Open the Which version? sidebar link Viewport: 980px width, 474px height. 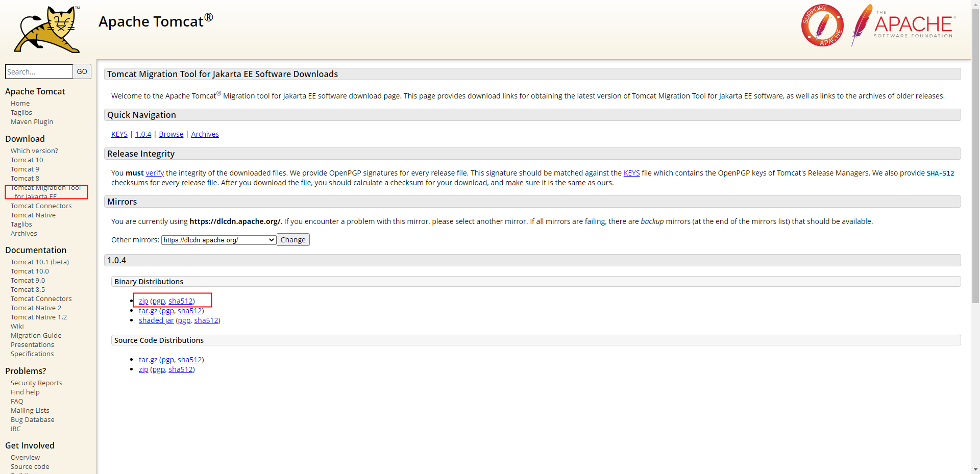coord(34,151)
